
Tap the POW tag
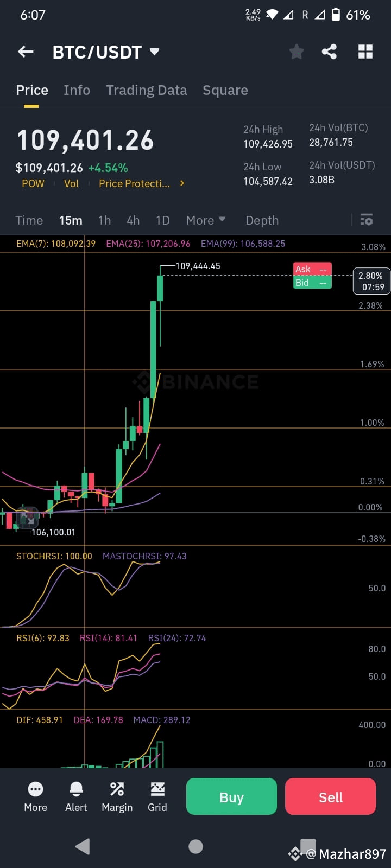click(33, 183)
